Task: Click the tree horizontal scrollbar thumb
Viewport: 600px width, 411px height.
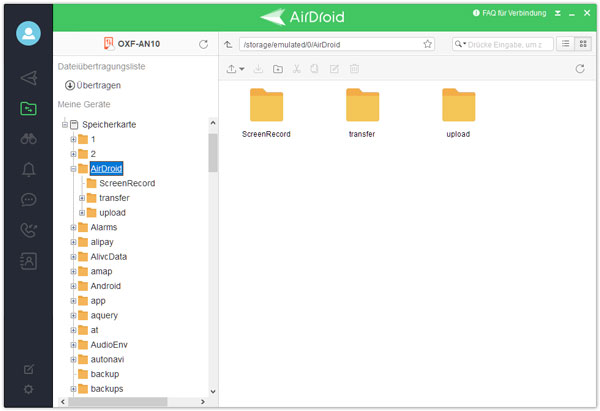Action: (x=117, y=402)
